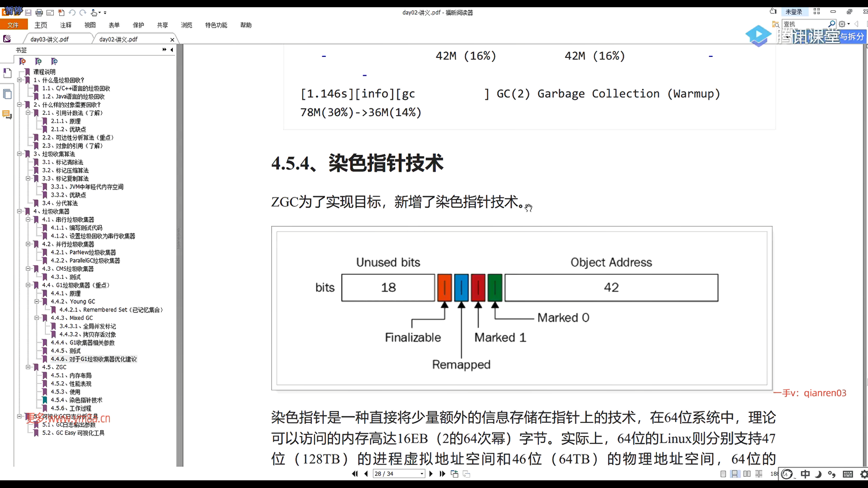Switch to the day03-讲义.pdf tab
868x488 pixels.
(50, 39)
